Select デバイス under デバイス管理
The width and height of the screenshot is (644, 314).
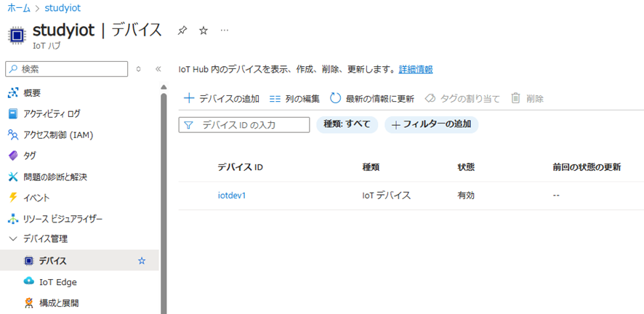[79, 261]
